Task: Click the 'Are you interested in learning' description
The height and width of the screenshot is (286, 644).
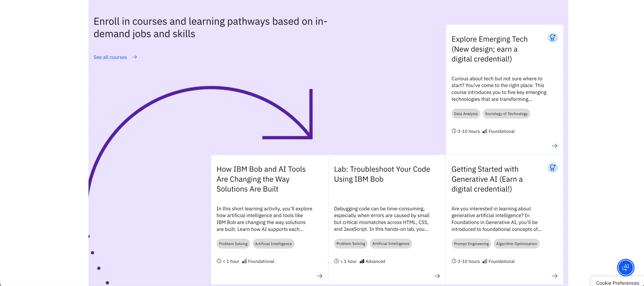Action: (496, 219)
